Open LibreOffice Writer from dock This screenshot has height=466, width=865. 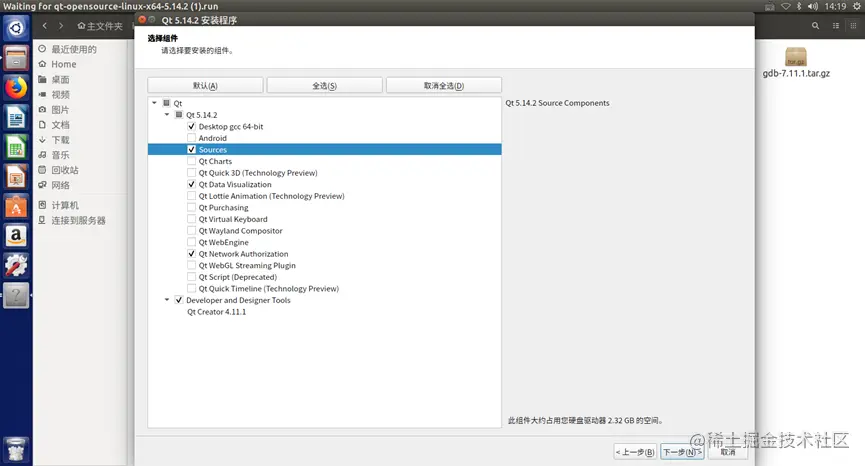16,117
